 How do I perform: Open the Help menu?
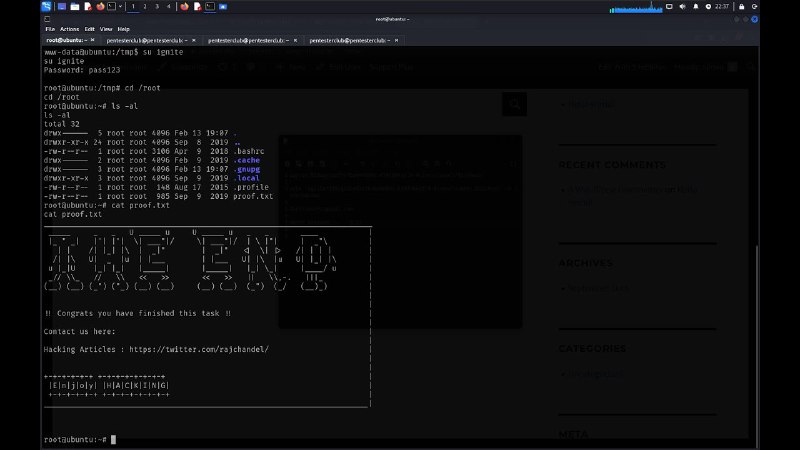coord(123,29)
